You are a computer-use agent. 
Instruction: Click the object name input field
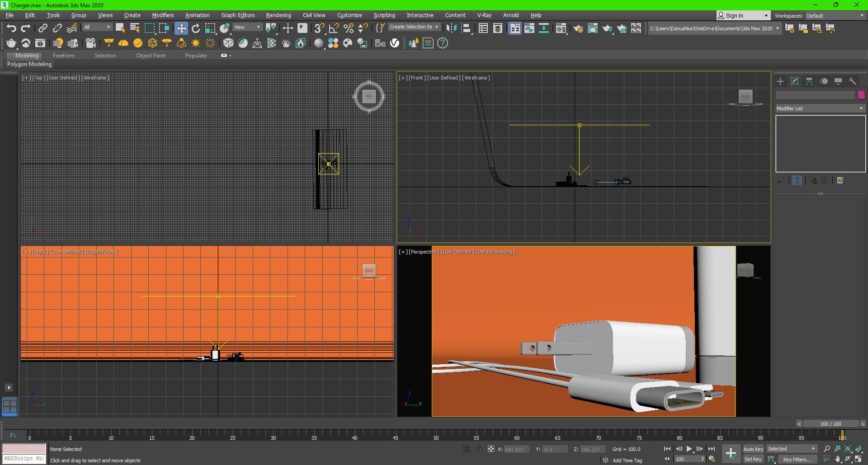coord(815,95)
